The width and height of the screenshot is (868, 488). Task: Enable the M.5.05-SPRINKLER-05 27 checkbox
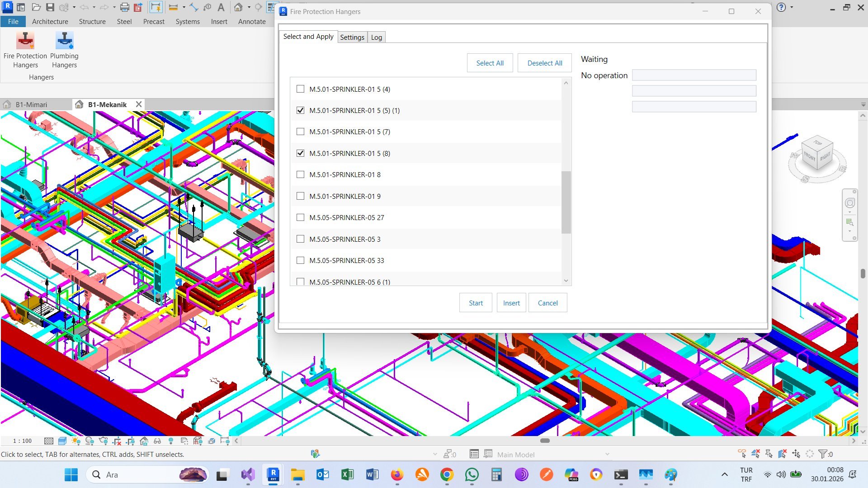(x=300, y=217)
